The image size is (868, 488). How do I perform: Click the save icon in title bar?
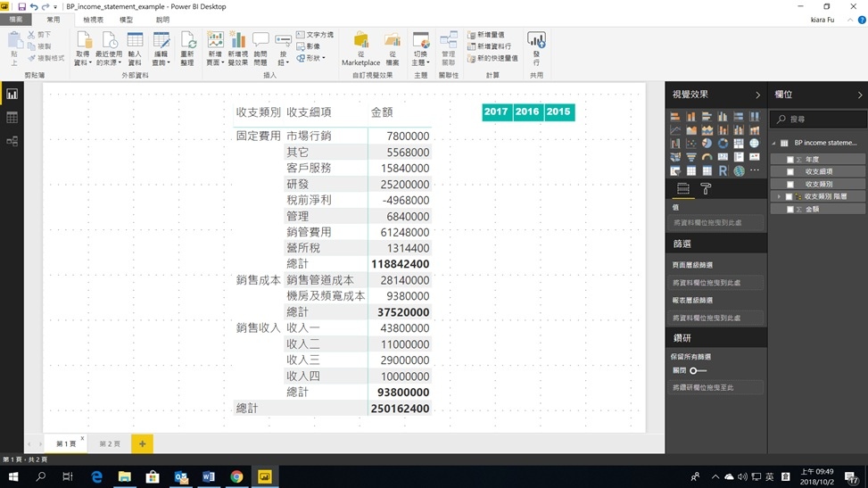pyautogui.click(x=21, y=6)
